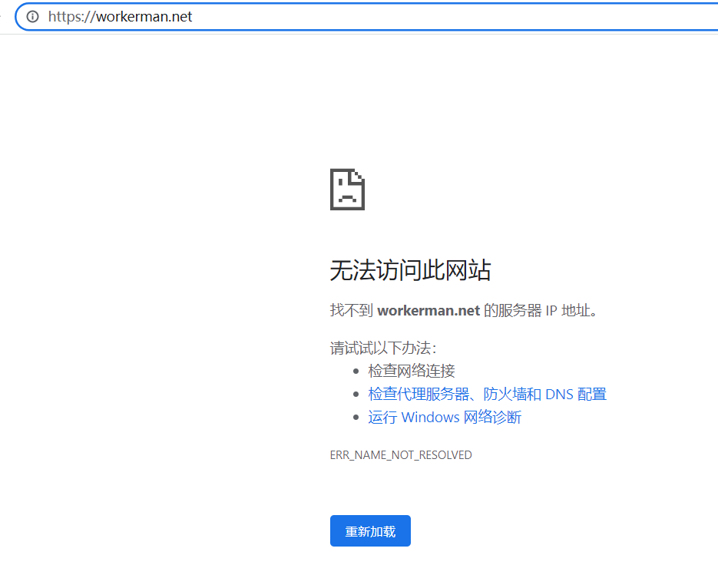This screenshot has height=588, width=718.
Task: Focus the address bar showing workerman.net
Action: tap(366, 16)
